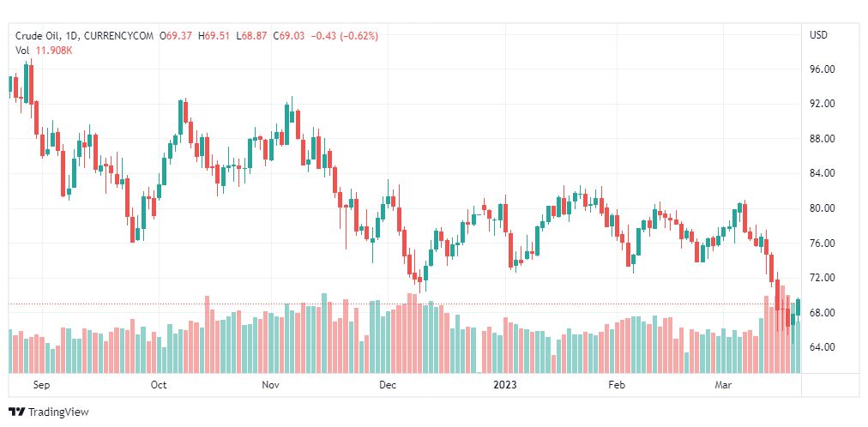Click the volume value 11.908K
Screen dimensions: 868x427
54,50
